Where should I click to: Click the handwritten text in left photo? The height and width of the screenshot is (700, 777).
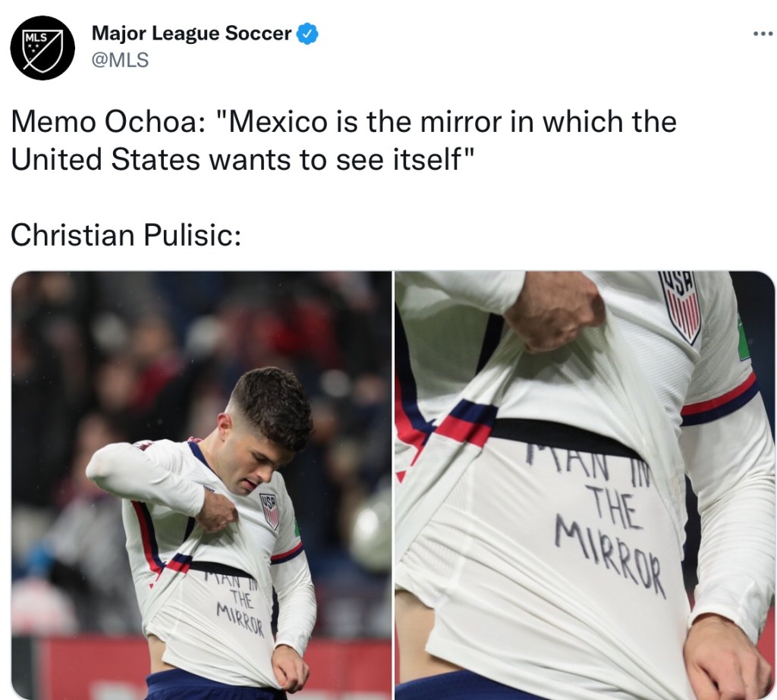coord(237,604)
